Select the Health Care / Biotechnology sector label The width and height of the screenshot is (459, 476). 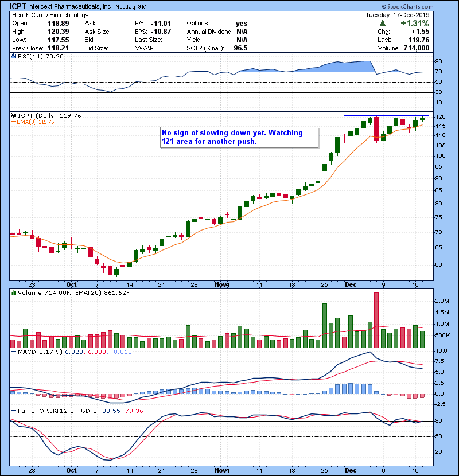point(50,15)
